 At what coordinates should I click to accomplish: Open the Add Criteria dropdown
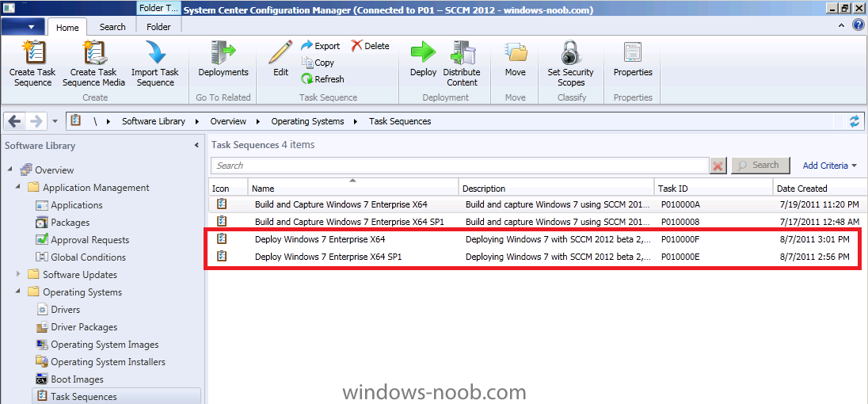click(x=830, y=165)
